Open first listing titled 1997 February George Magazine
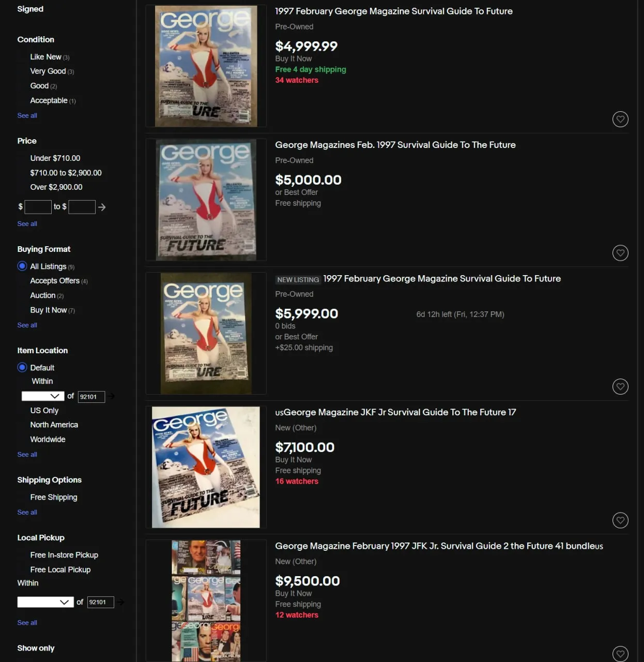 coord(394,11)
